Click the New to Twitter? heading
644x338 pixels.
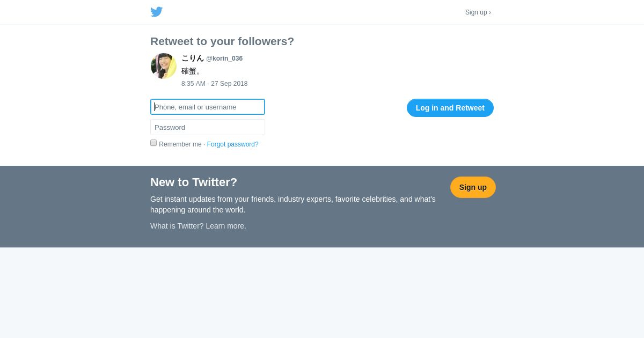pos(194,182)
